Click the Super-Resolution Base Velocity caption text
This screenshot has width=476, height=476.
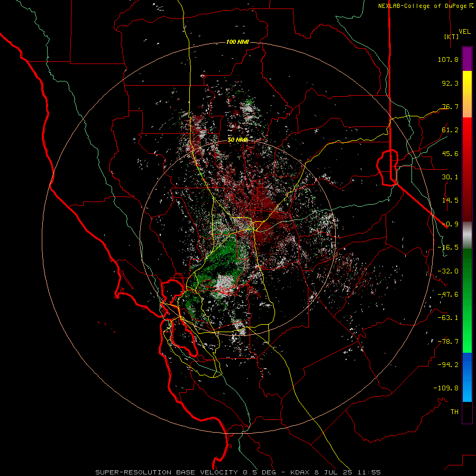pyautogui.click(x=238, y=472)
